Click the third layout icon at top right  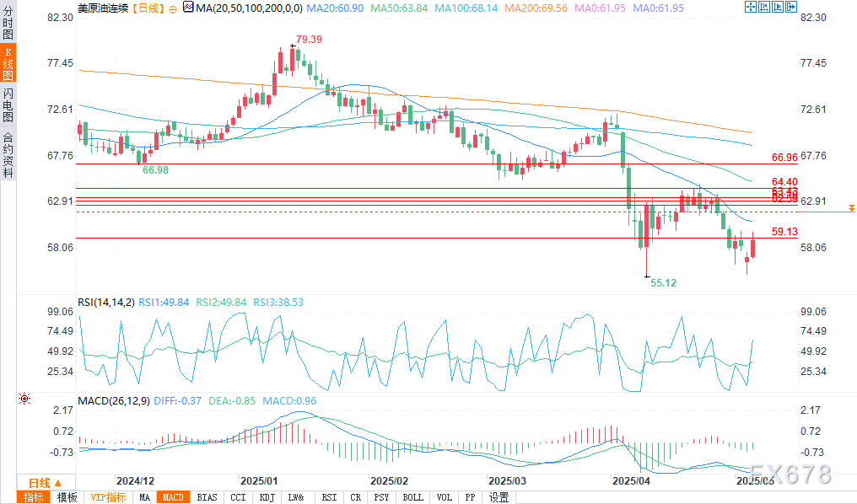[777, 7]
